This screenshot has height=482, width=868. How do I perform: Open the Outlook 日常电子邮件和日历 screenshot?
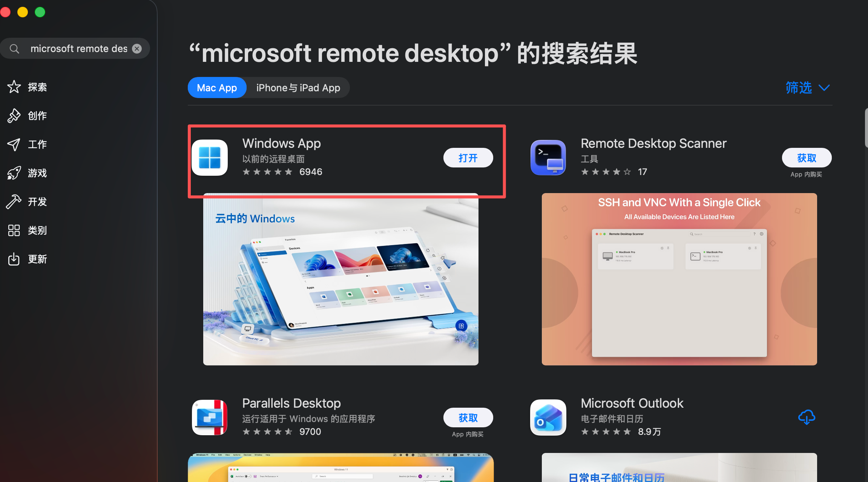[x=679, y=467]
